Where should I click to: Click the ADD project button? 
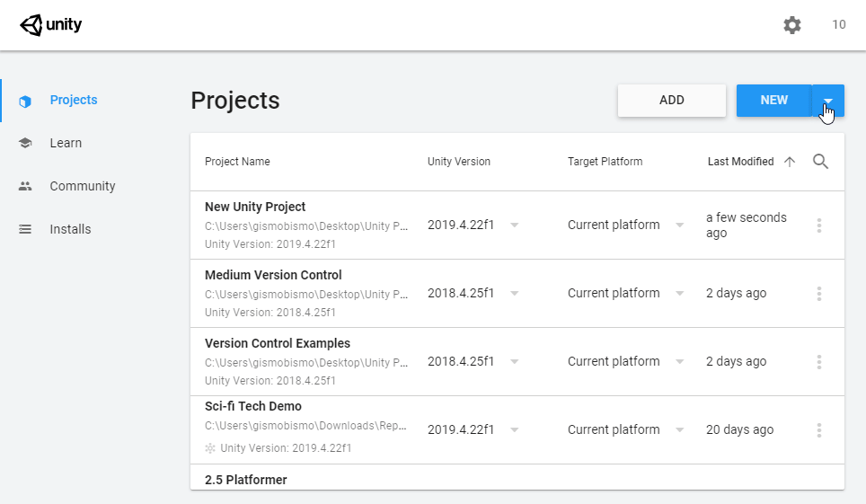point(672,101)
